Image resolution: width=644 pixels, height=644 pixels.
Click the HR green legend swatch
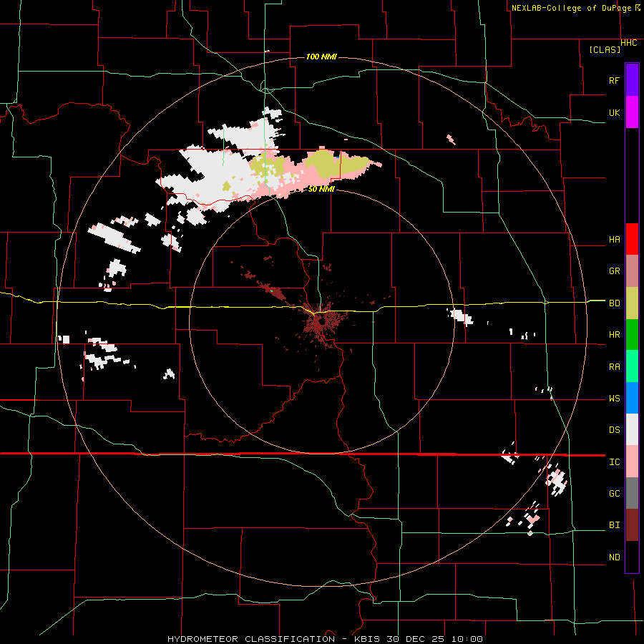pyautogui.click(x=632, y=335)
